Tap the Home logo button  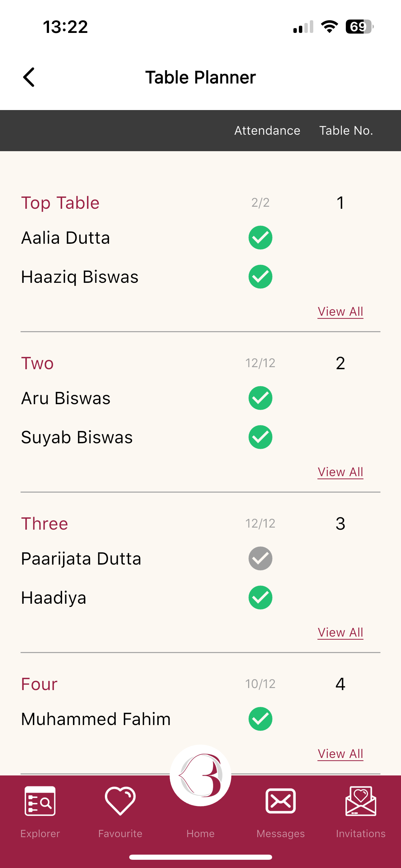pyautogui.click(x=200, y=775)
